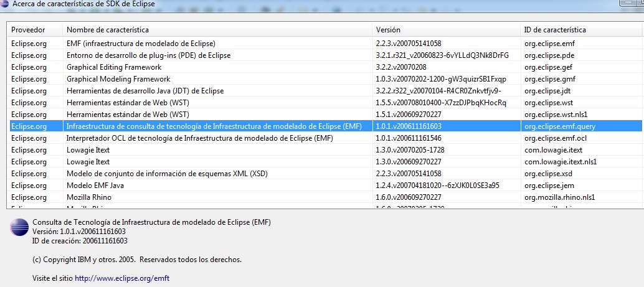Click version 1.3.0.v20070205-1728 cell
644x287 pixels.
410,150
